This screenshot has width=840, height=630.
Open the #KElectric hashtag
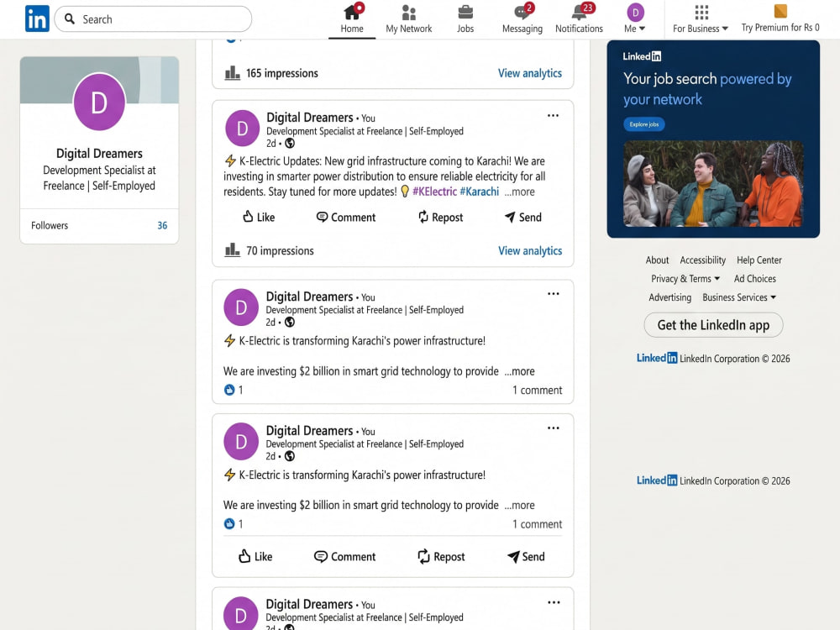coord(434,192)
